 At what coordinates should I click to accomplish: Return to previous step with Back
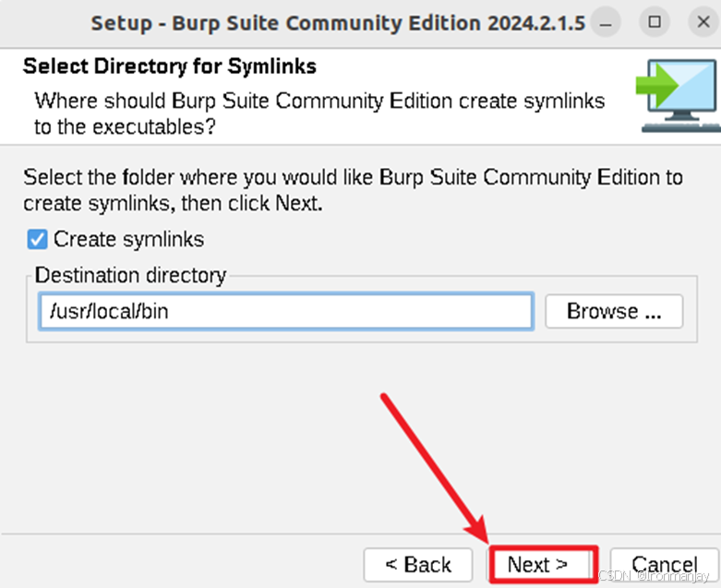coord(418,565)
